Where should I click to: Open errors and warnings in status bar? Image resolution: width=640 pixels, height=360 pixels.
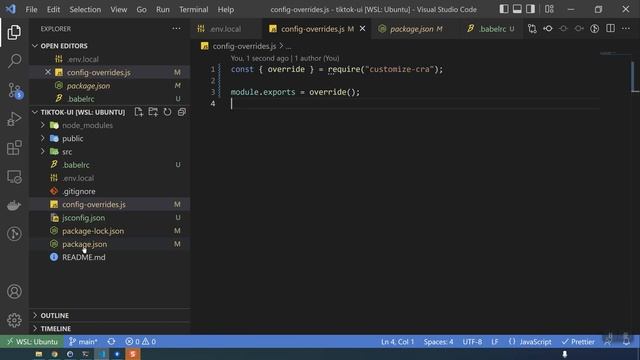140,342
